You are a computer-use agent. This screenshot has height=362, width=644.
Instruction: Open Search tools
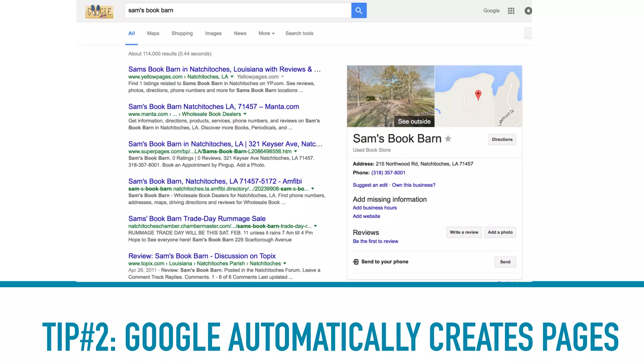coord(299,33)
